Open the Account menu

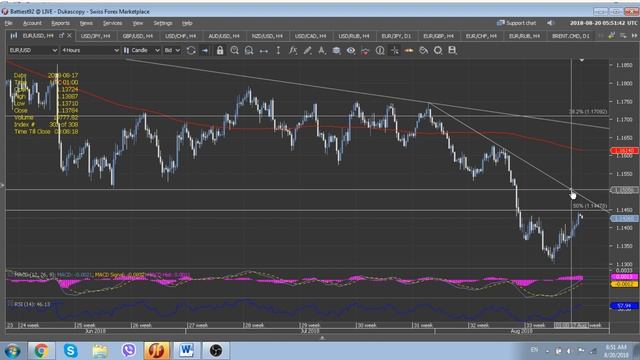pos(32,23)
